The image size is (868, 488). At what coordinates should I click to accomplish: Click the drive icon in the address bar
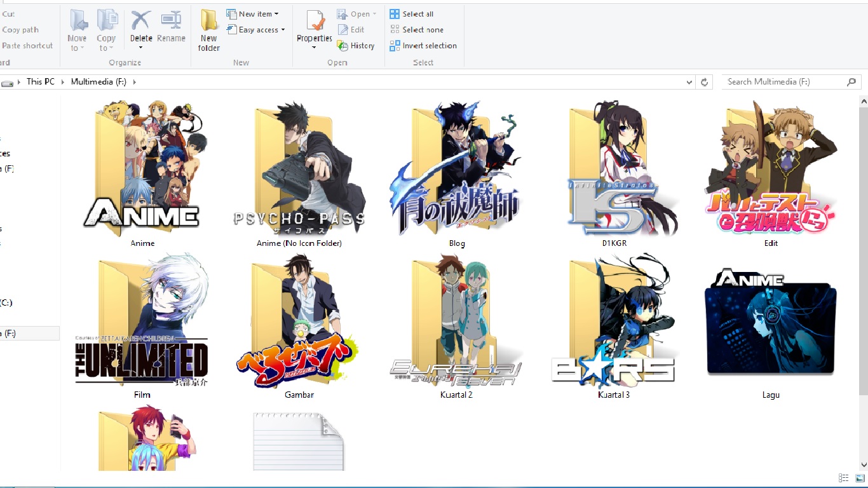point(8,83)
